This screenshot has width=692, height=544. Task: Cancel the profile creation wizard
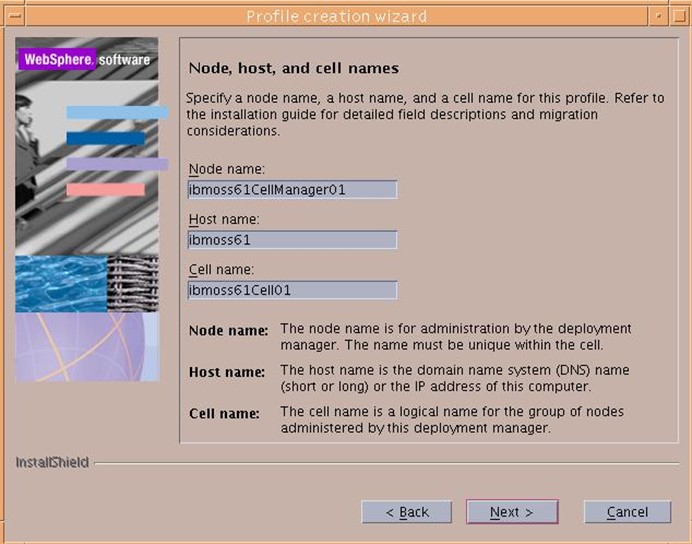click(627, 512)
